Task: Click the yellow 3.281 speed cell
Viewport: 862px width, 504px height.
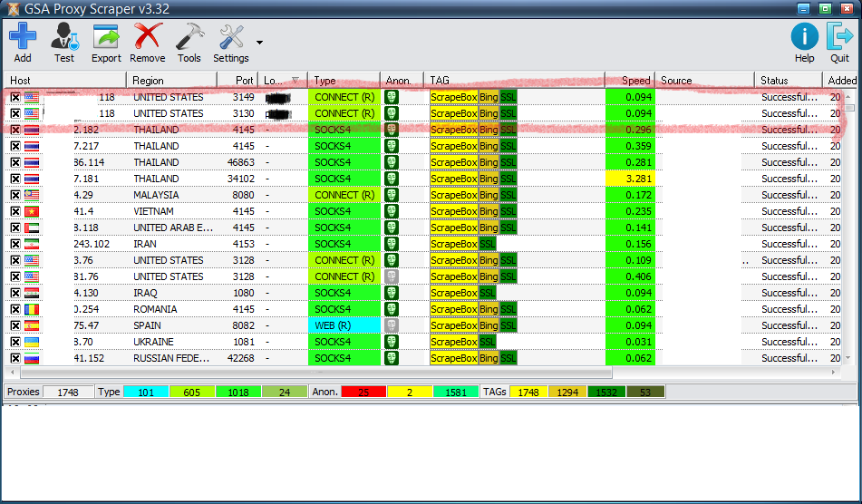Action: 630,179
